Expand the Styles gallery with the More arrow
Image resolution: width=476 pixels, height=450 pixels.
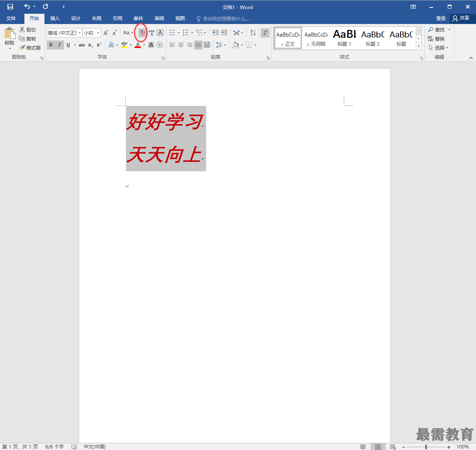[419, 46]
